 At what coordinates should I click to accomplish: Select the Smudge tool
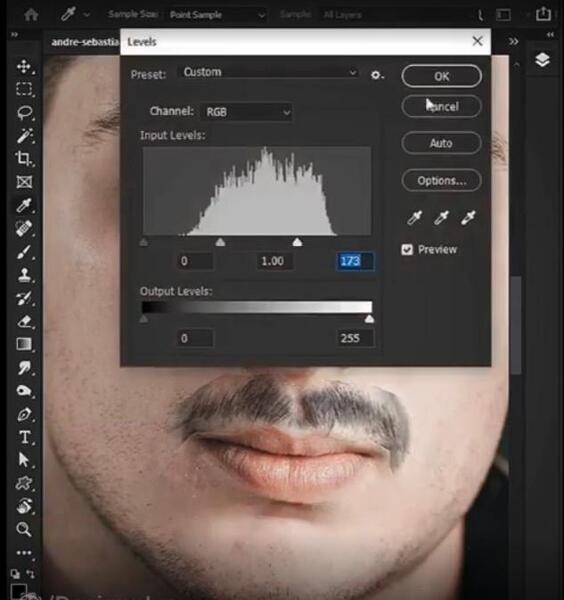(x=24, y=368)
